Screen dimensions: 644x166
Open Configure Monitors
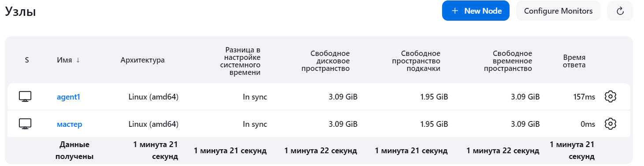tap(558, 11)
